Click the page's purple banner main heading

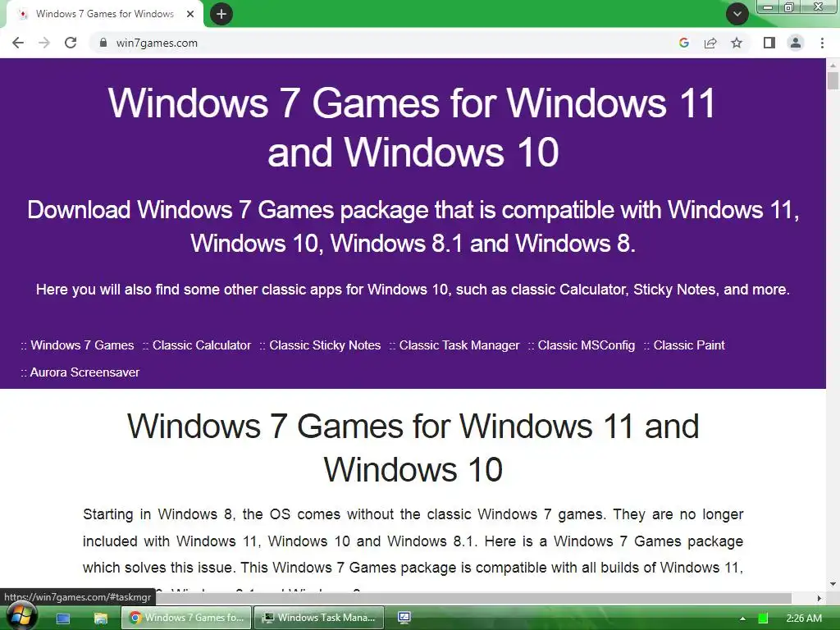tap(413, 127)
